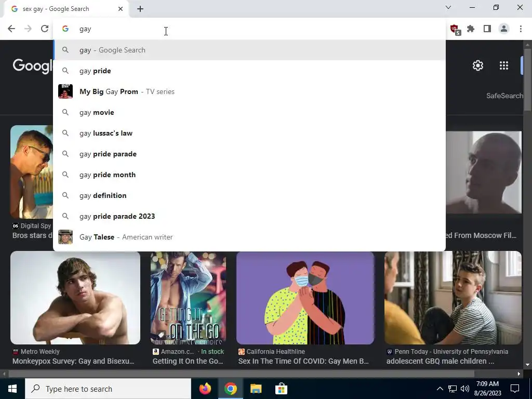This screenshot has width=532, height=399.
Task: Open the 'Getting It On the Go' book image
Action: tap(188, 298)
